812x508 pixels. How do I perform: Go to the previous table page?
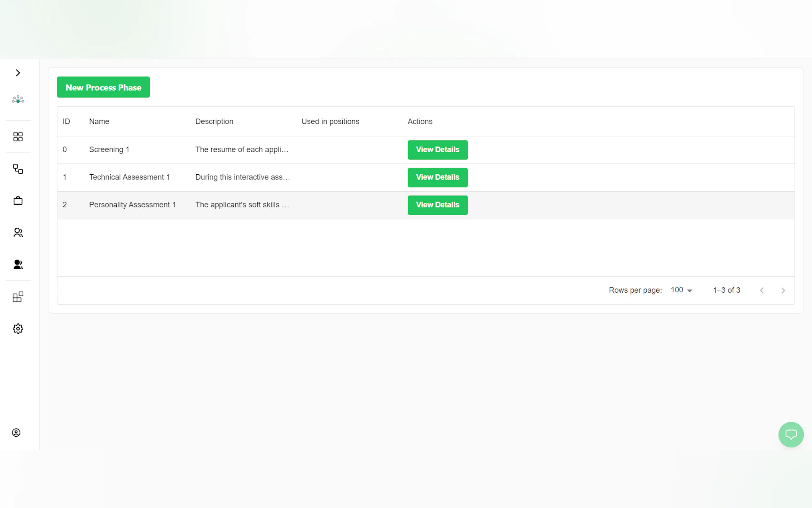[x=761, y=290]
